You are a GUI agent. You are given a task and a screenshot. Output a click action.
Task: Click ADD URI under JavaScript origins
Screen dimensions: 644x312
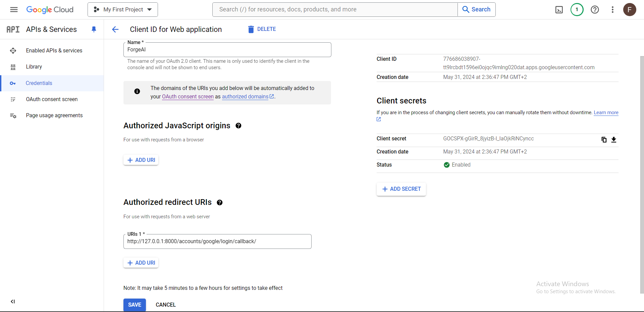[x=141, y=160]
